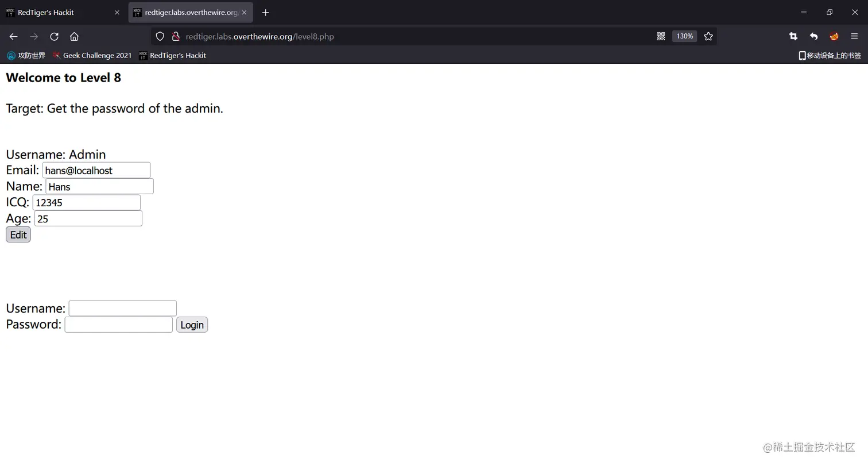Submit profile changes with the Edit button
This screenshot has width=868, height=466.
point(18,234)
